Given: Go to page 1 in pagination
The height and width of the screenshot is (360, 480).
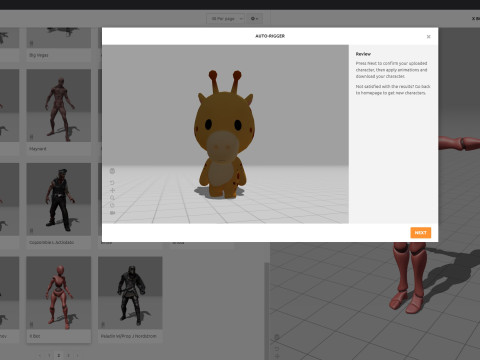Looking at the screenshot, I should [49, 356].
